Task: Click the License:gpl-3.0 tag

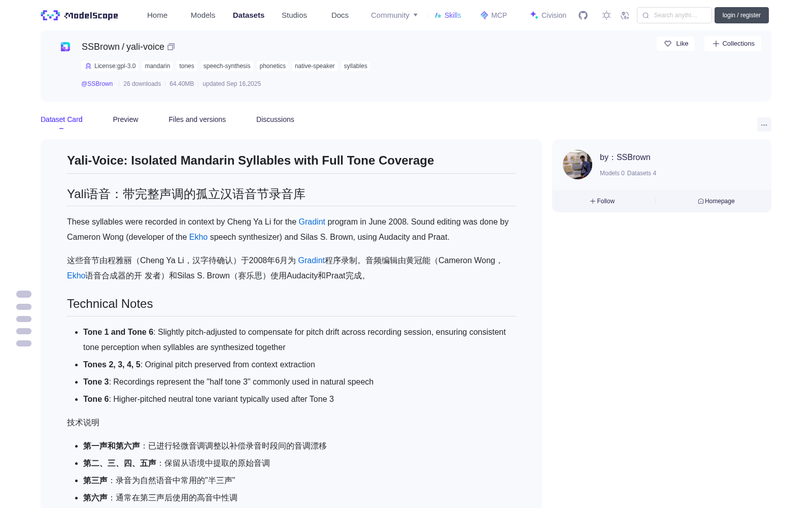Action: (110, 66)
